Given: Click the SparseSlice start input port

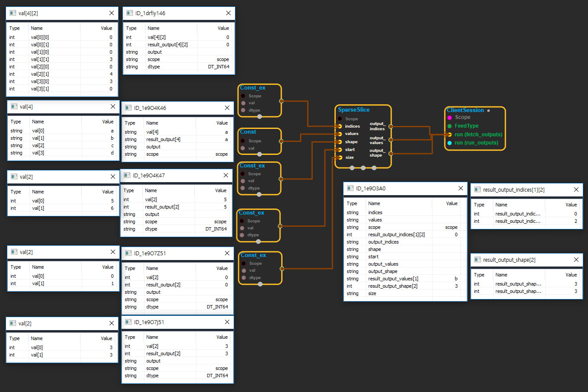Looking at the screenshot, I should [x=340, y=150].
